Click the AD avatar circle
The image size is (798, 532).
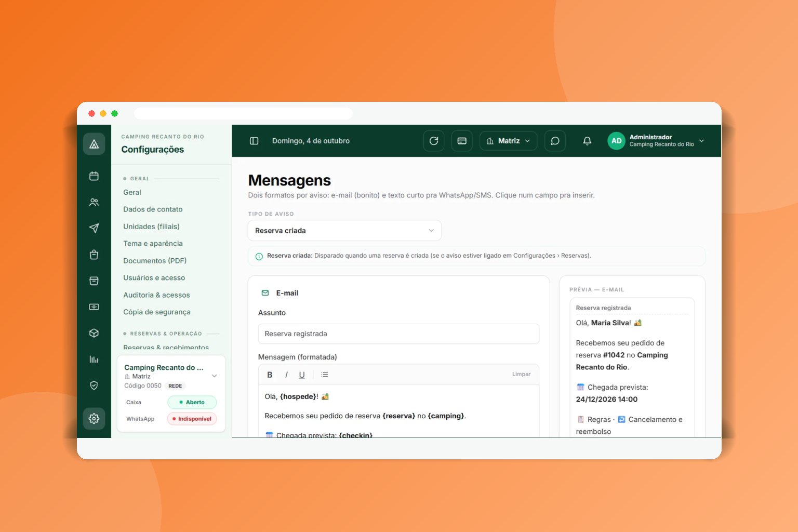pos(616,141)
